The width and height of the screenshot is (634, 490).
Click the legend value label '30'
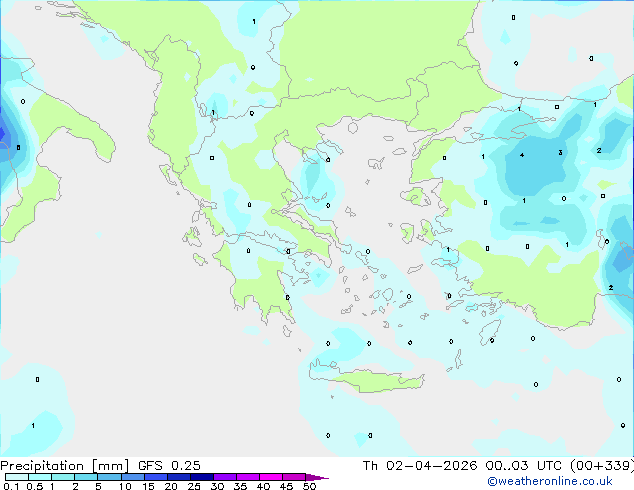pos(218,486)
